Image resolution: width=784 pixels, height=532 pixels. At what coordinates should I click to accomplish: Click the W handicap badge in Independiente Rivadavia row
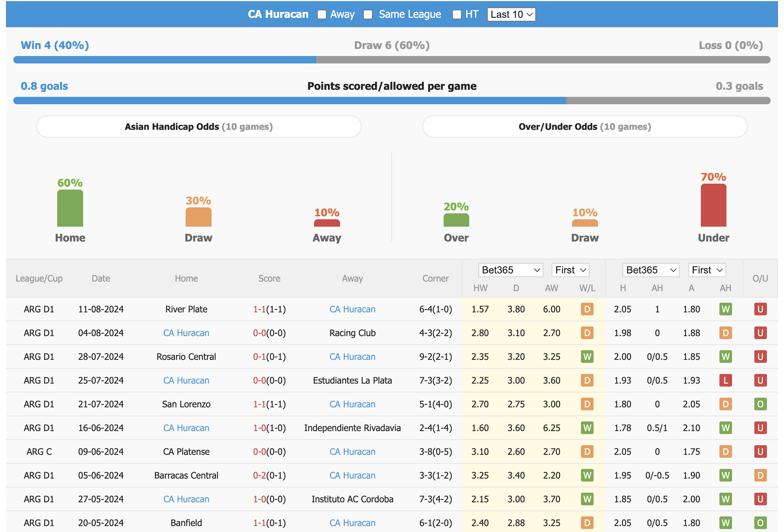pyautogui.click(x=726, y=428)
